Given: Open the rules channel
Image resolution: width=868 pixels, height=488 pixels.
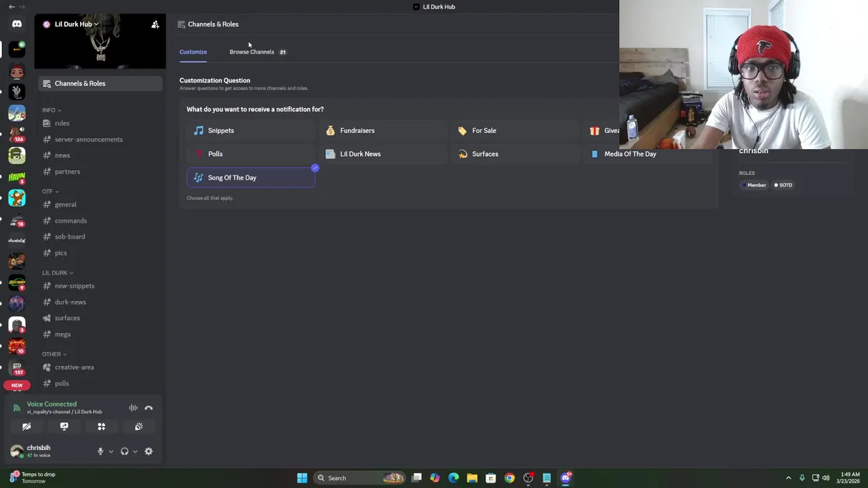Looking at the screenshot, I should coord(100,123).
